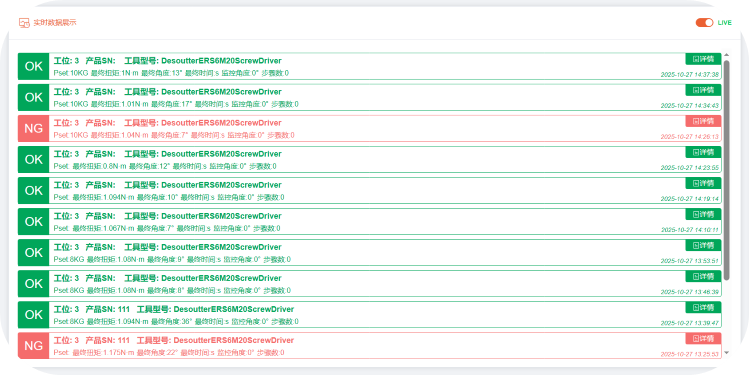Select parameter line with 1.094N·m and angle 38°
The width and height of the screenshot is (749, 375).
176,321
